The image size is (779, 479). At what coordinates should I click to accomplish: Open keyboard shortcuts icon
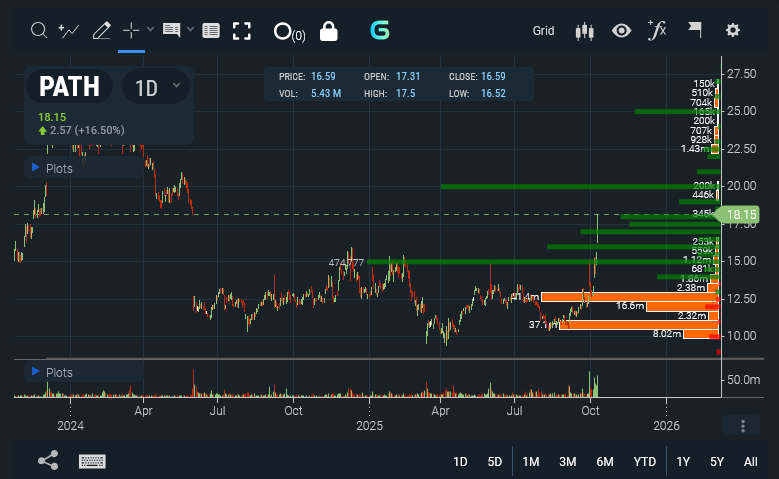[x=92, y=461]
